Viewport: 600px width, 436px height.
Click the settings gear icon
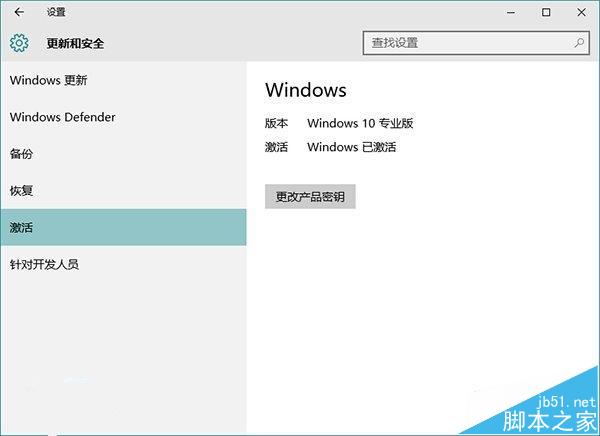tap(19, 43)
